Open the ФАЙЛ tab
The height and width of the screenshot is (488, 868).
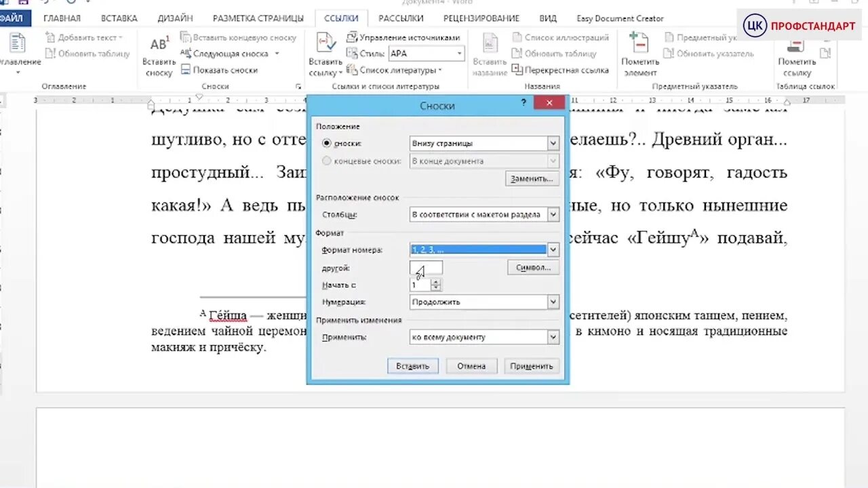point(12,18)
